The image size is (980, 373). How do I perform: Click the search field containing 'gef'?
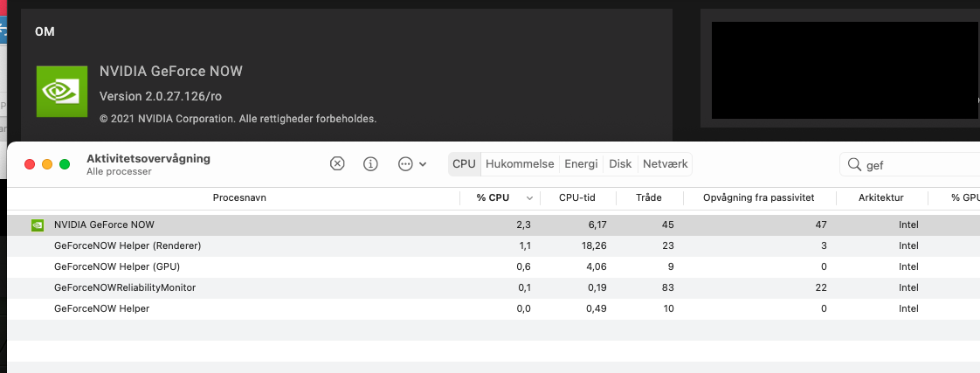[x=909, y=165]
